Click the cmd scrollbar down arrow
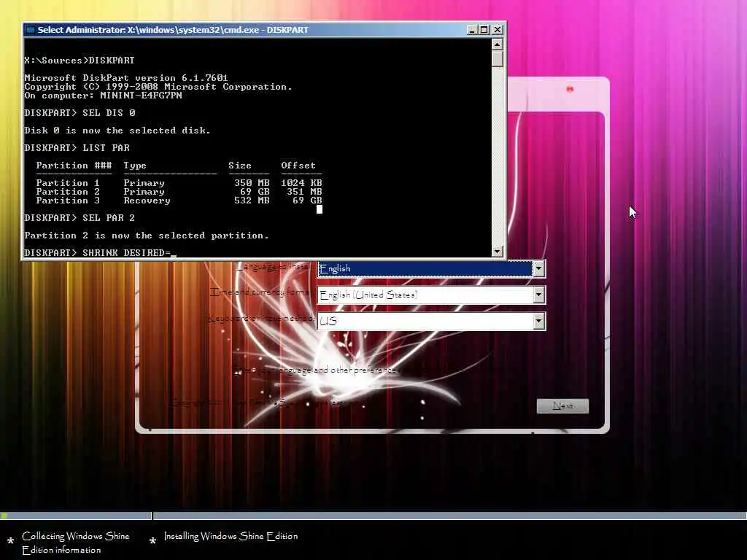 click(x=498, y=252)
